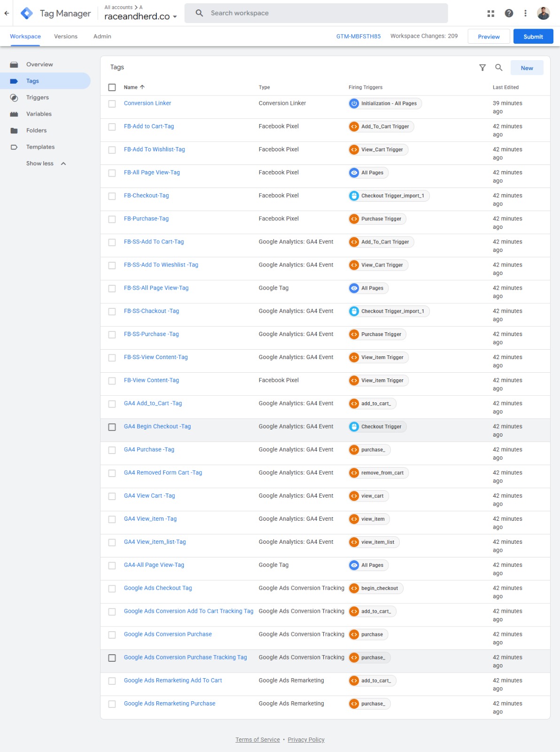Image resolution: width=560 pixels, height=752 pixels.
Task: Click Workspace Changes: 209 text
Action: (x=424, y=36)
